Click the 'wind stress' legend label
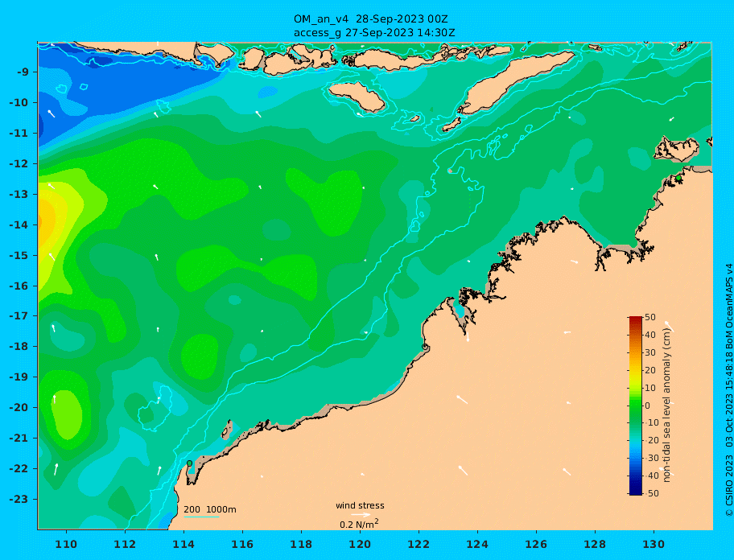Viewport: 734px width, 560px height. click(x=360, y=505)
